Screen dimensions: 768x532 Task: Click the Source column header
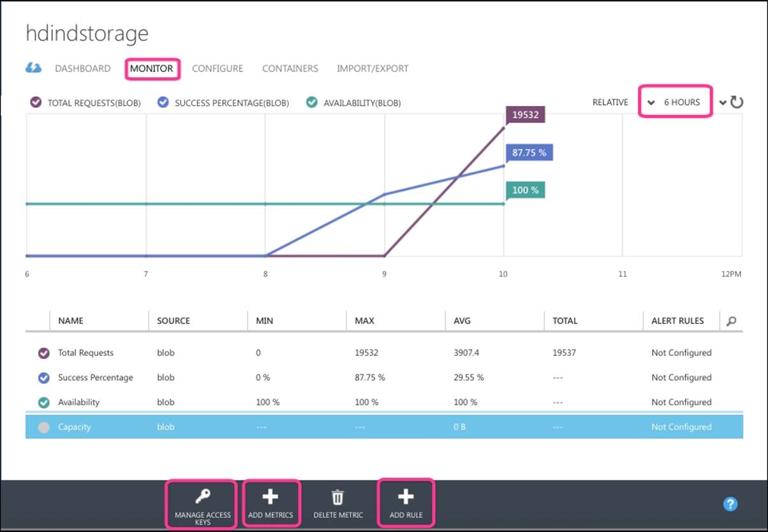pos(174,321)
